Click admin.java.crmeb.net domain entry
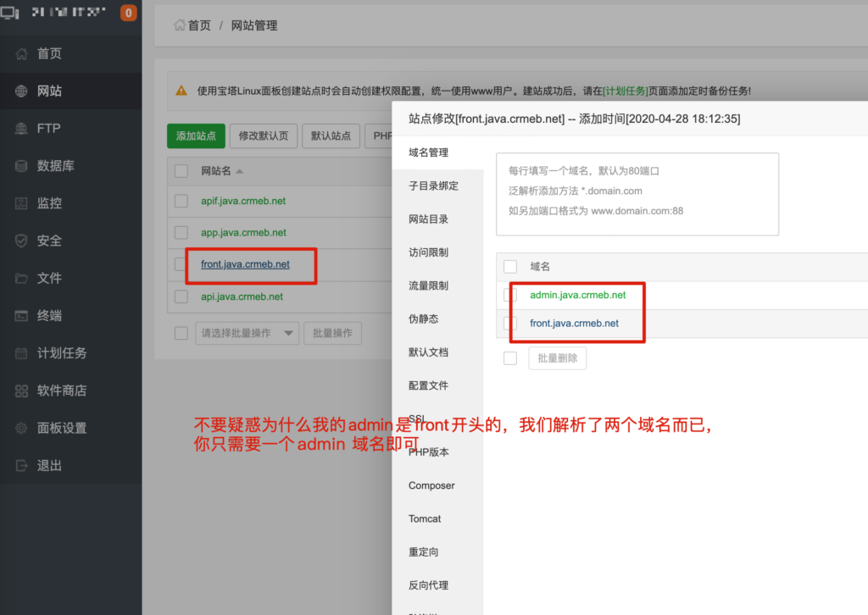This screenshot has width=868, height=615. [x=578, y=295]
